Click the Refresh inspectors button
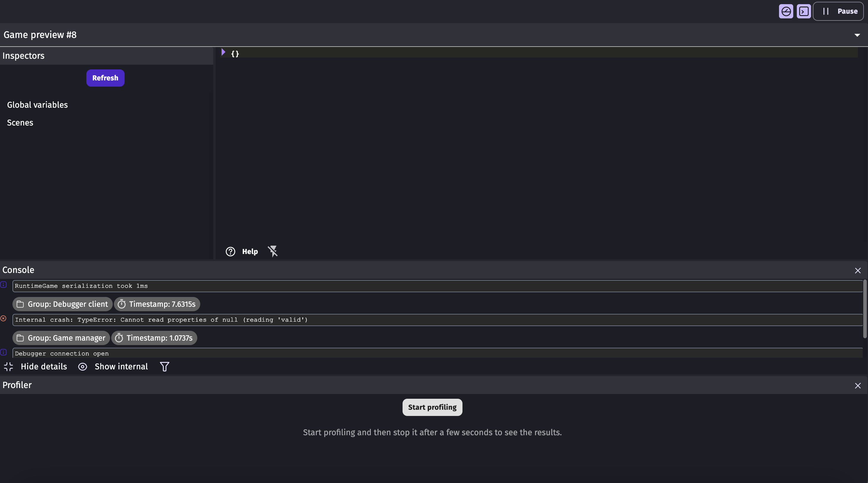The image size is (868, 483). coord(105,78)
